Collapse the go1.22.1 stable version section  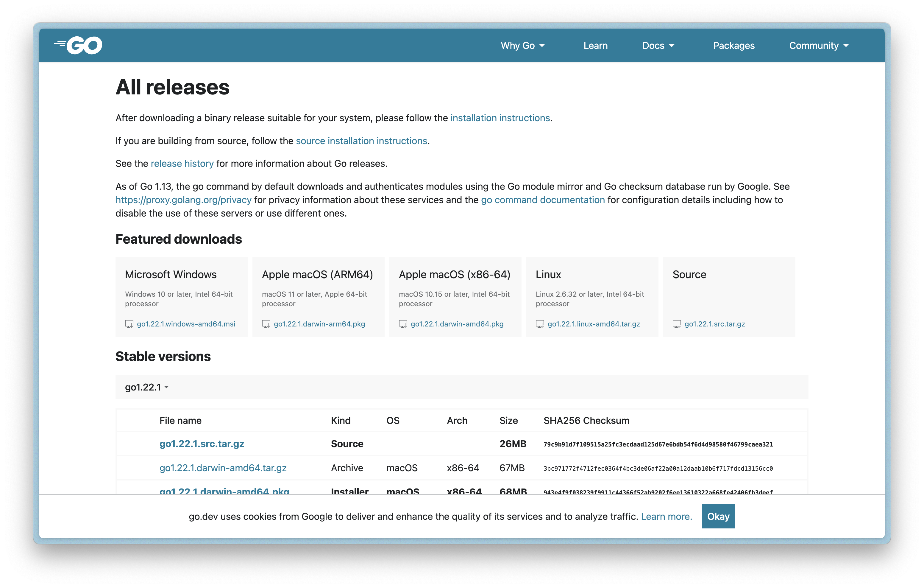click(x=146, y=387)
